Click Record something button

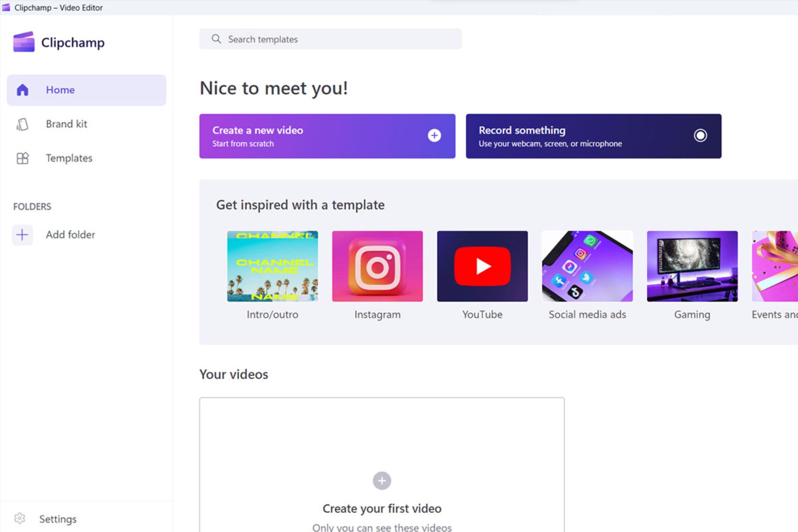pyautogui.click(x=594, y=136)
